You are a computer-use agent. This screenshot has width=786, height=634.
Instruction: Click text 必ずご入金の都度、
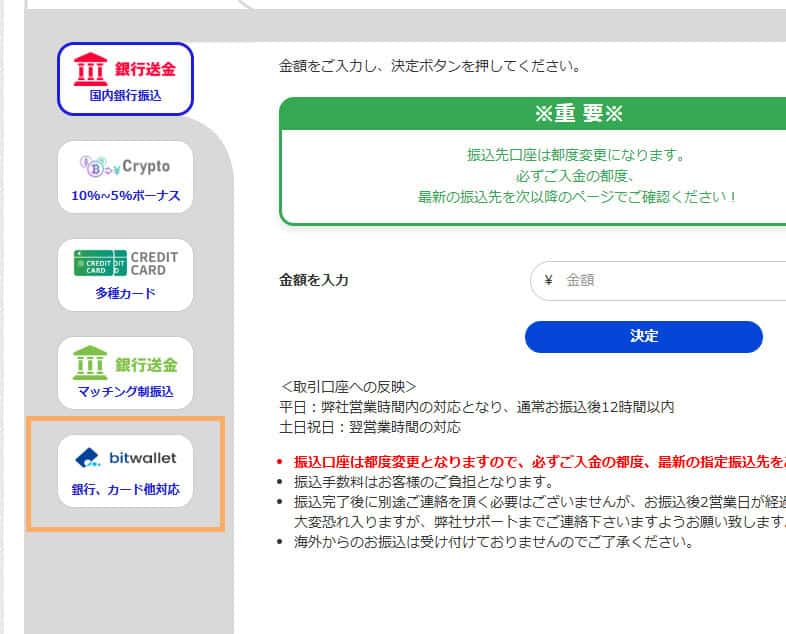click(577, 176)
